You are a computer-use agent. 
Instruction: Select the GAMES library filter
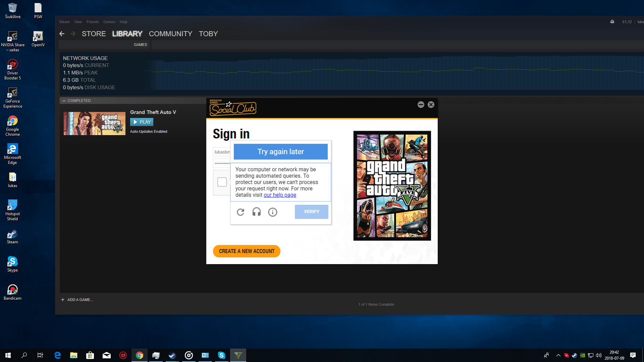pos(140,45)
